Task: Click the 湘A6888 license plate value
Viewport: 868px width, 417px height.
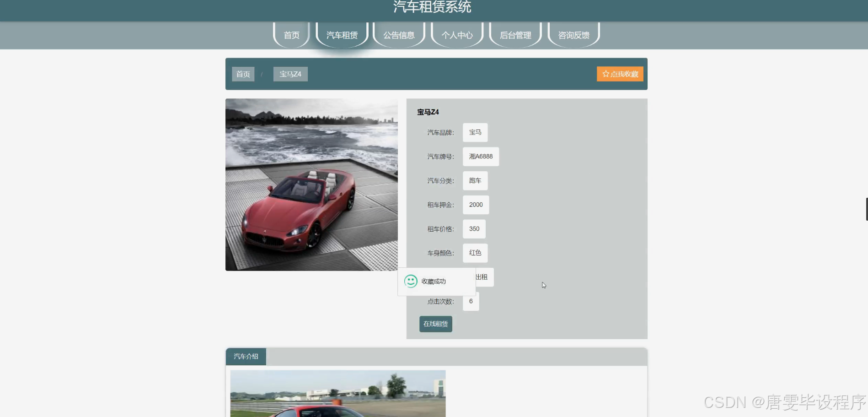Action: point(481,157)
